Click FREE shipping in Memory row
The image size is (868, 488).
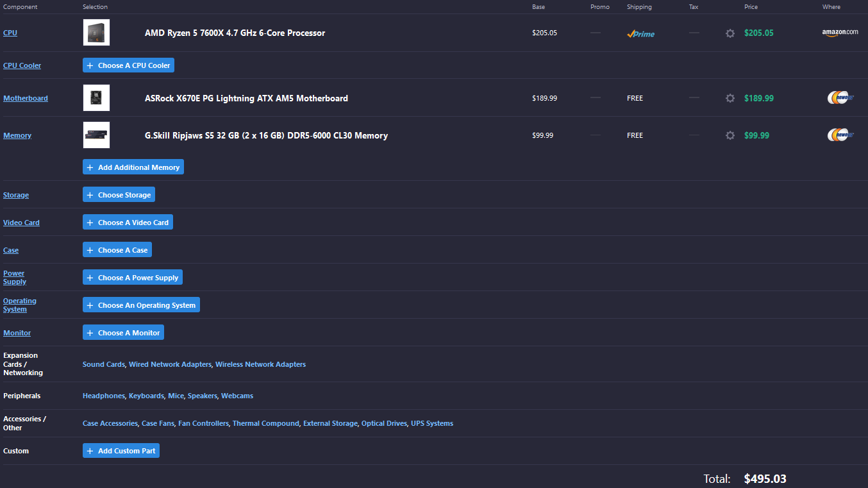(x=635, y=135)
